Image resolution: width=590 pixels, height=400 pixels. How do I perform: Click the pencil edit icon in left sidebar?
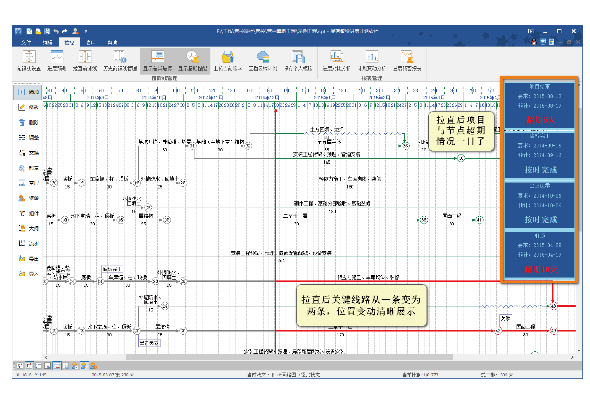(22, 107)
